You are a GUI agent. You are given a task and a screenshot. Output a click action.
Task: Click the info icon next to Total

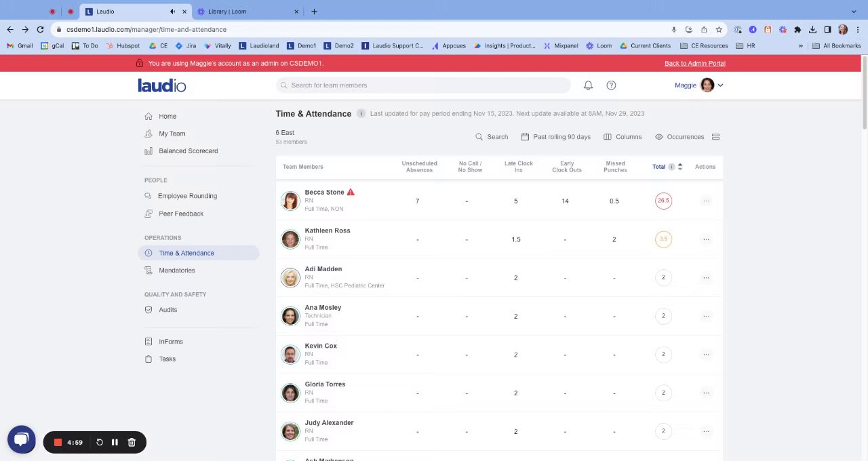point(671,167)
